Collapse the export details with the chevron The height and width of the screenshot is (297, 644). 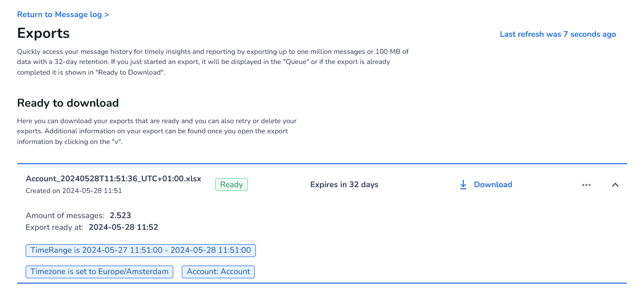point(615,185)
